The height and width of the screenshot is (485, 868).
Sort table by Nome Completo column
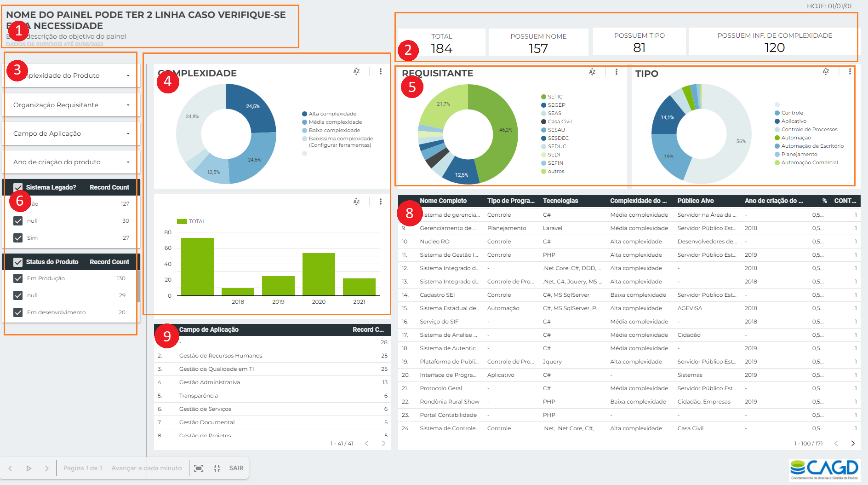443,201
